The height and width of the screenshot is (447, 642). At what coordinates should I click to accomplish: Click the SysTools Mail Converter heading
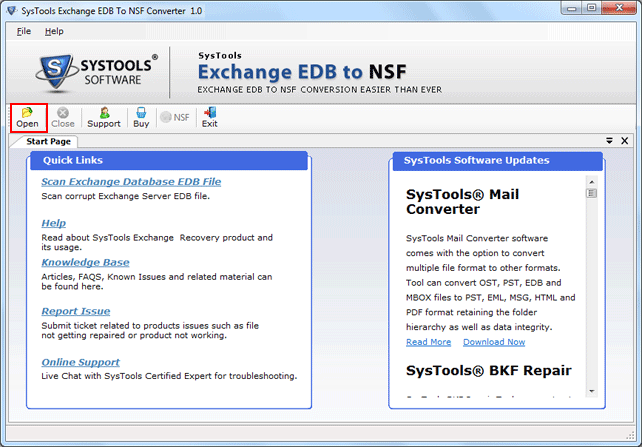(462, 202)
